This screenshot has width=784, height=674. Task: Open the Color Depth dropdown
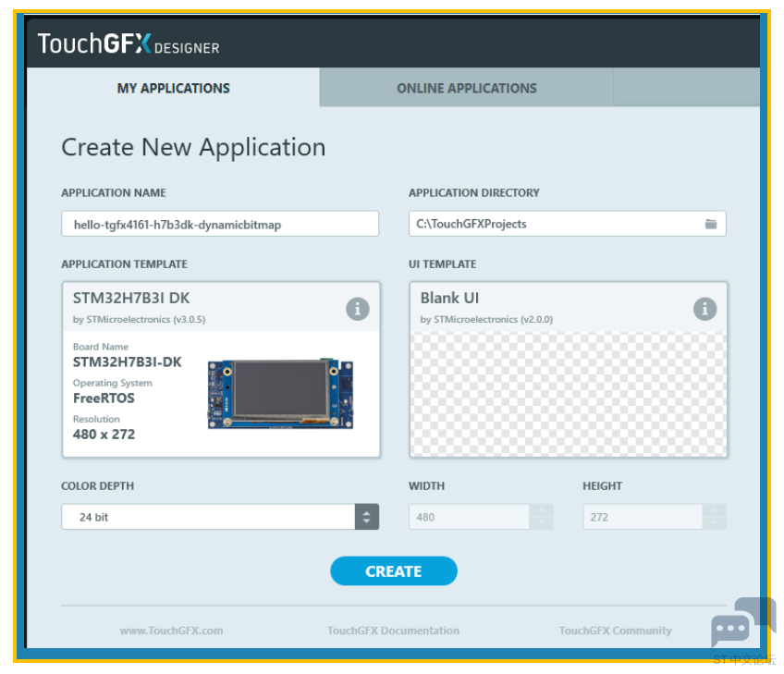[x=220, y=517]
